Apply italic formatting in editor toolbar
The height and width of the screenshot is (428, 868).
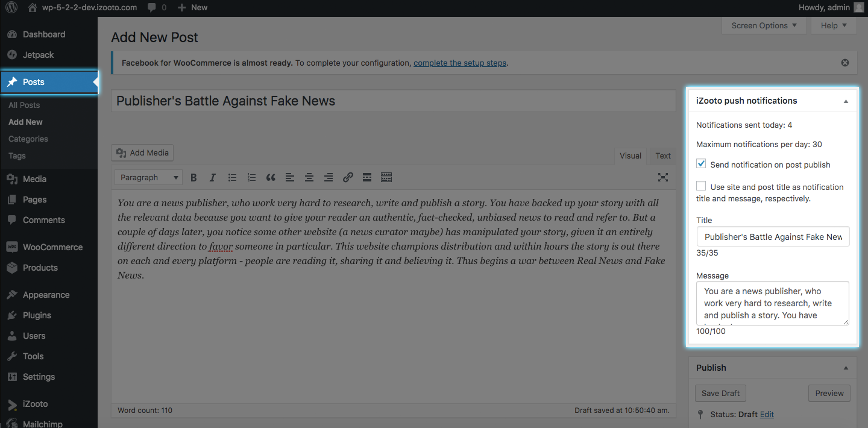[213, 177]
